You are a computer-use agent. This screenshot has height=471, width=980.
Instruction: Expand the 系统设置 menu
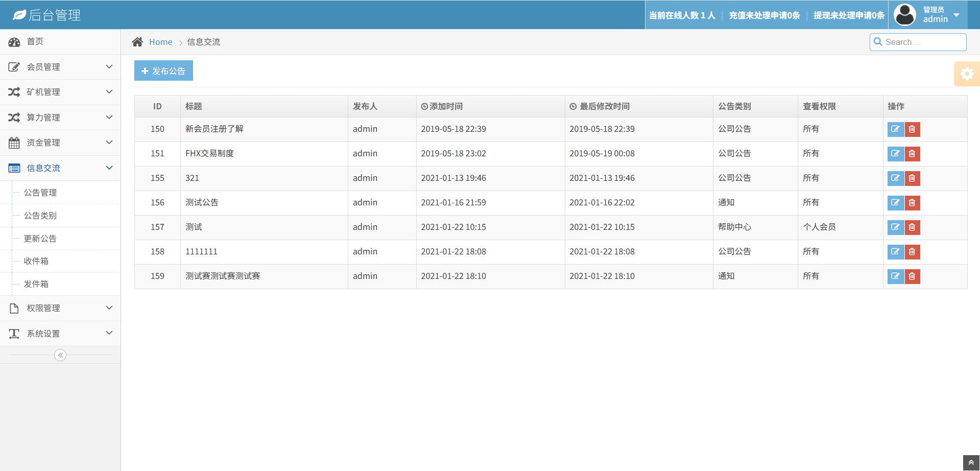(x=60, y=334)
